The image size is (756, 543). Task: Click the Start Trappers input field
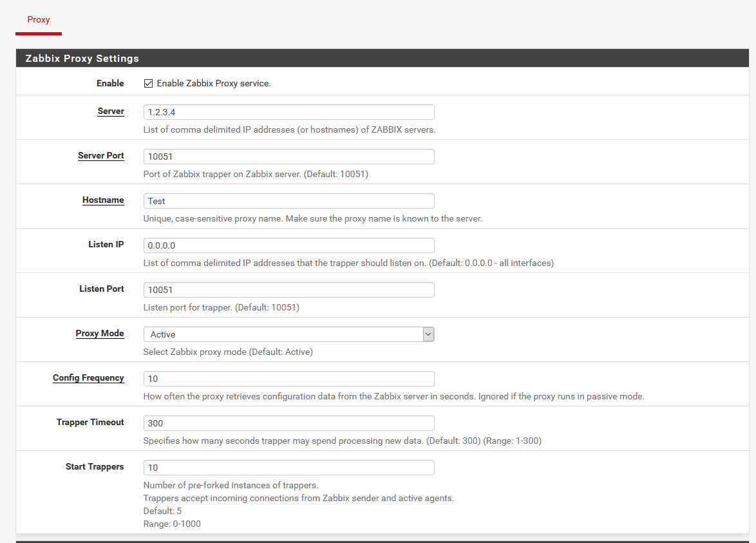tap(288, 468)
